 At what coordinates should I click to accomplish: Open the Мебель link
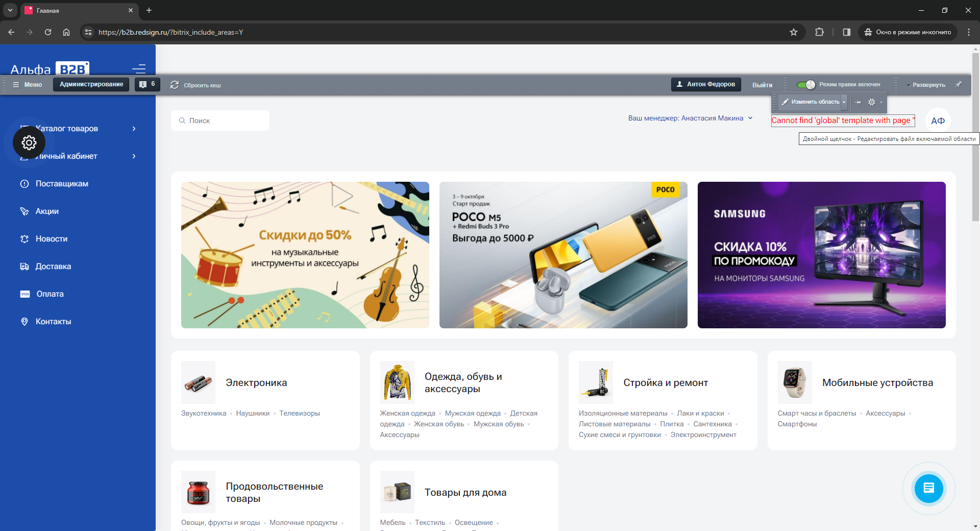point(393,522)
